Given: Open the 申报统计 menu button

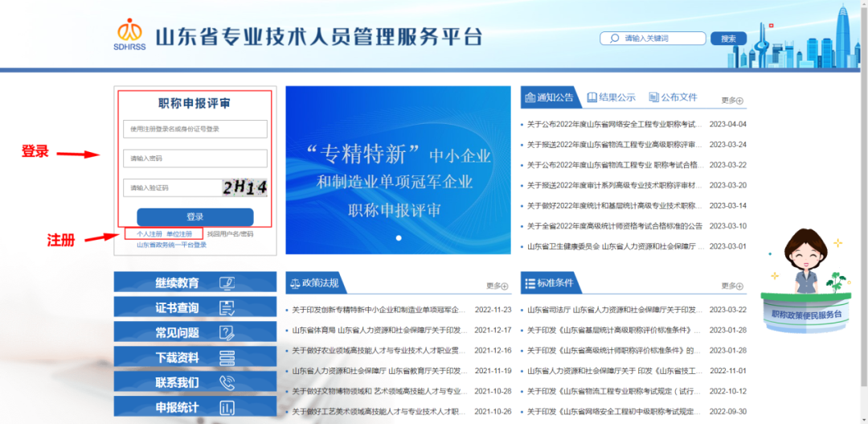Looking at the screenshot, I should pos(194,408).
